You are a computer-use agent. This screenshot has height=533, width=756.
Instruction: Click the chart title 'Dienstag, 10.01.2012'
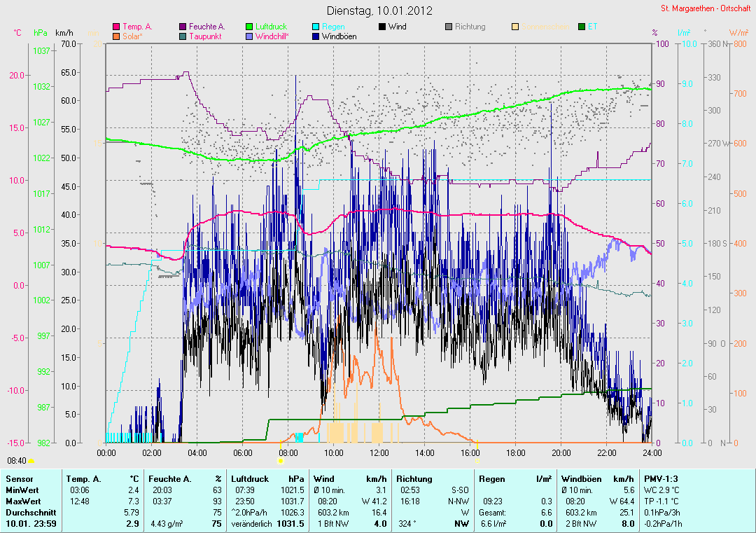pos(379,11)
